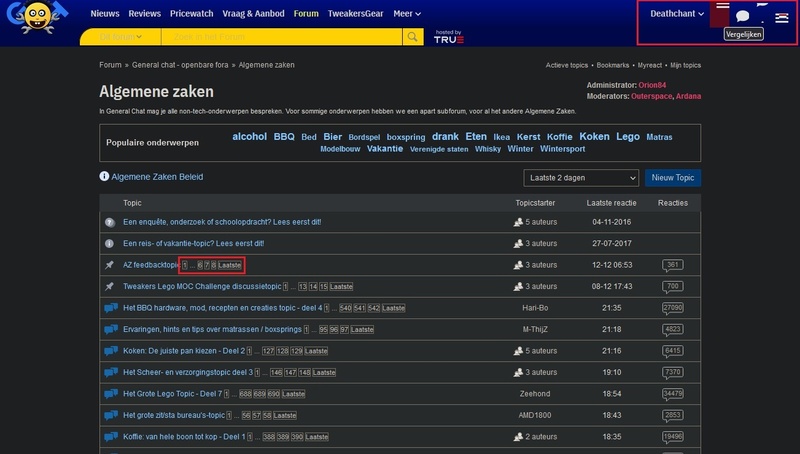Viewport: 800px width, 454px height.
Task: Open the list menu icon at far right of header
Action: [x=781, y=18]
